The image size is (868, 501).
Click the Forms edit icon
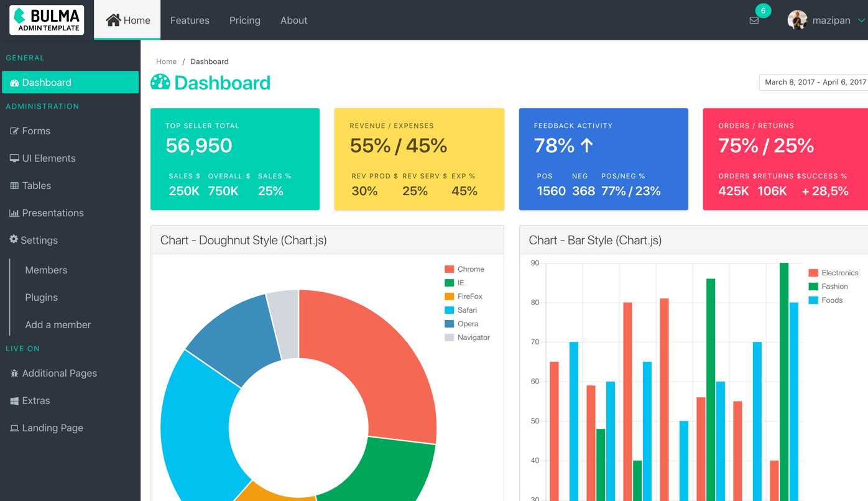(14, 131)
